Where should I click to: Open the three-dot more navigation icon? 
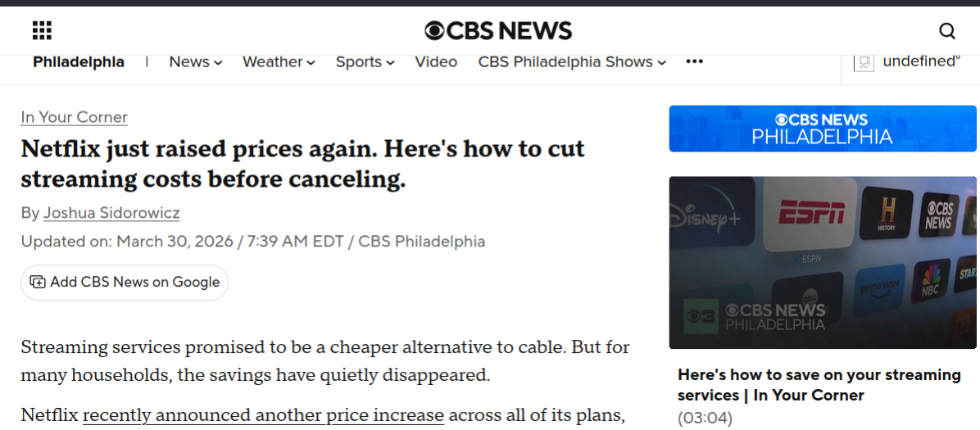pos(695,62)
